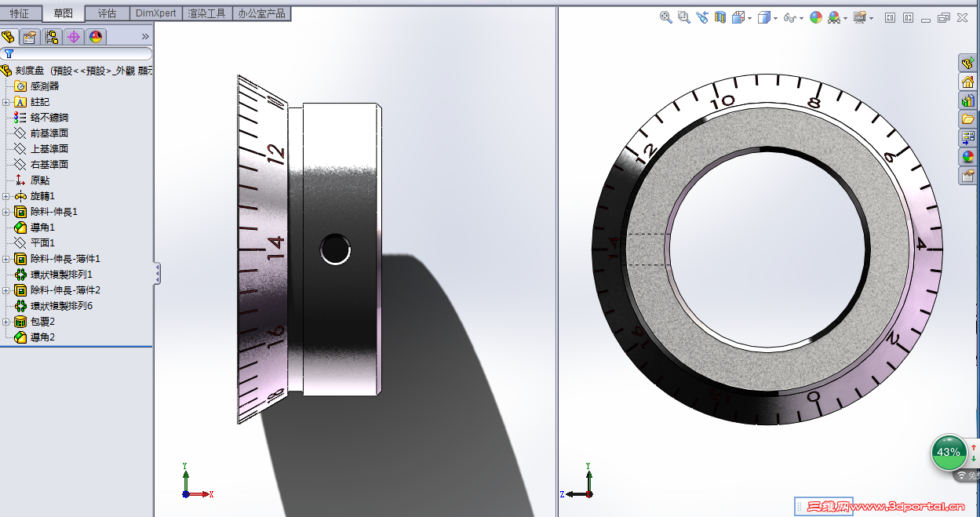Click the filter funnel icon
This screenshot has width=980, height=517.
pyautogui.click(x=9, y=54)
